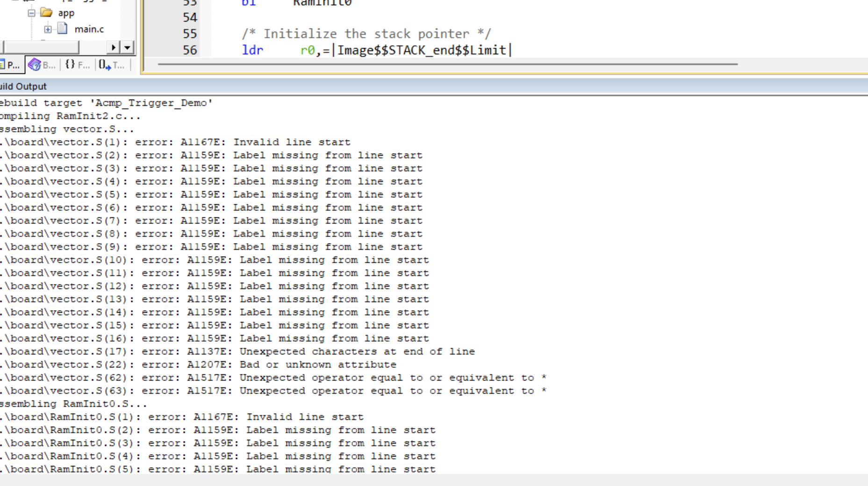The width and height of the screenshot is (868, 486).
Task: Click RamInit0.S(3) Label missing error
Action: 218,443
